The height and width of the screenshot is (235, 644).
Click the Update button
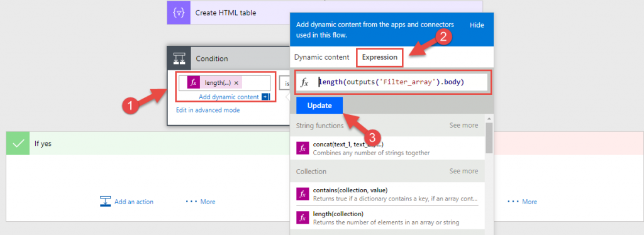click(319, 106)
